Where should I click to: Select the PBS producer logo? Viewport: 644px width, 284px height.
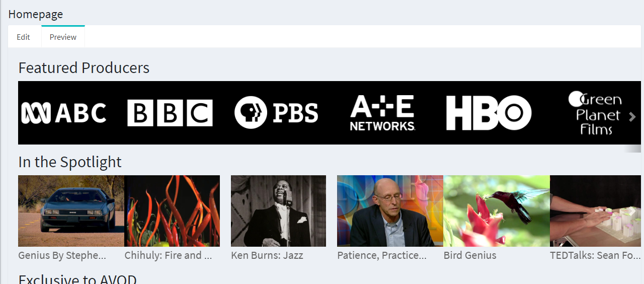coord(276,113)
